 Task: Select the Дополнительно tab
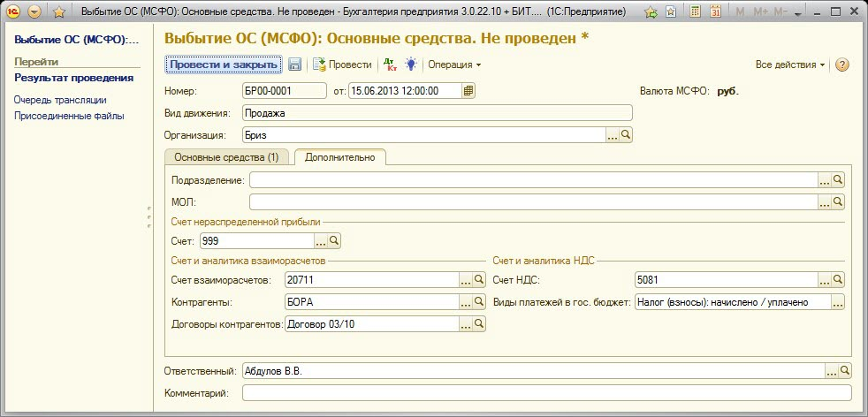click(339, 157)
